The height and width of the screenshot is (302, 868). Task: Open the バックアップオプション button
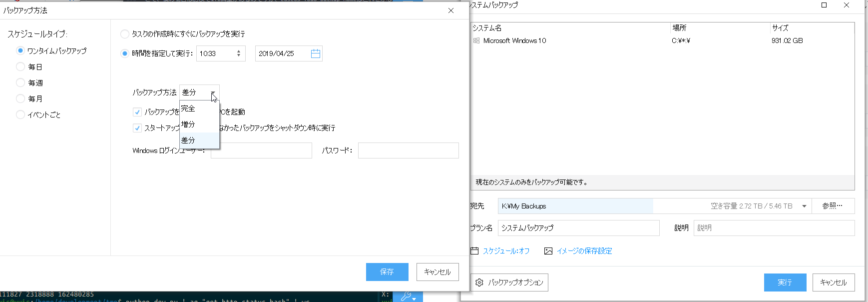pos(509,282)
